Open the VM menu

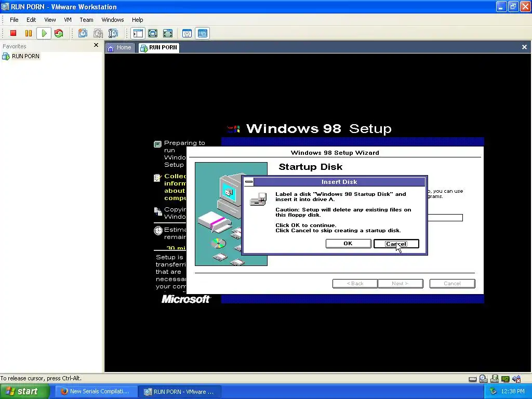click(x=68, y=20)
